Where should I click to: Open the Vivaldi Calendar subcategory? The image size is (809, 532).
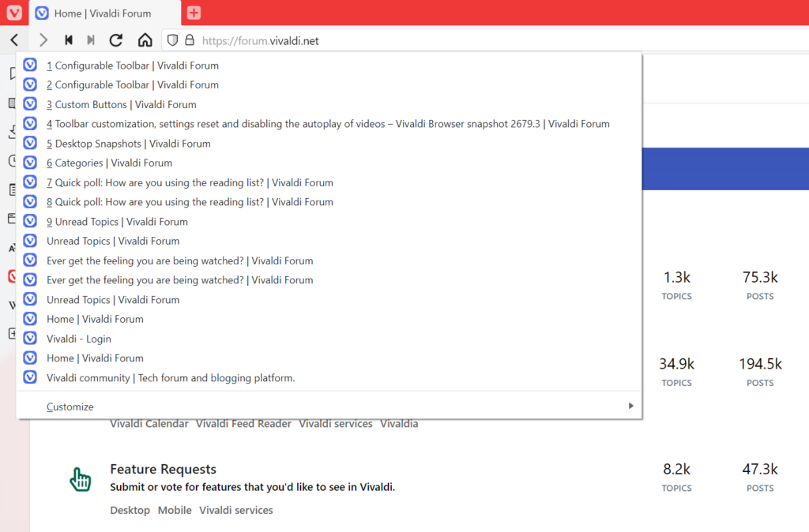149,424
